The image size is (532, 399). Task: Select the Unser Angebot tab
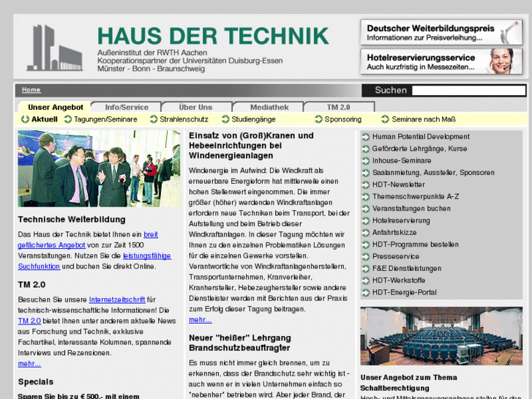[56, 108]
